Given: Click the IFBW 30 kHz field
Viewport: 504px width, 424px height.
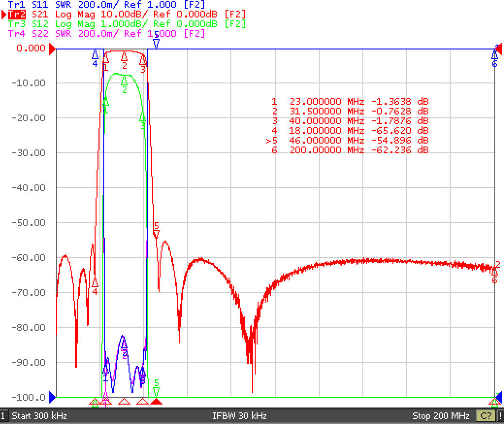Looking at the screenshot, I should pos(240,416).
